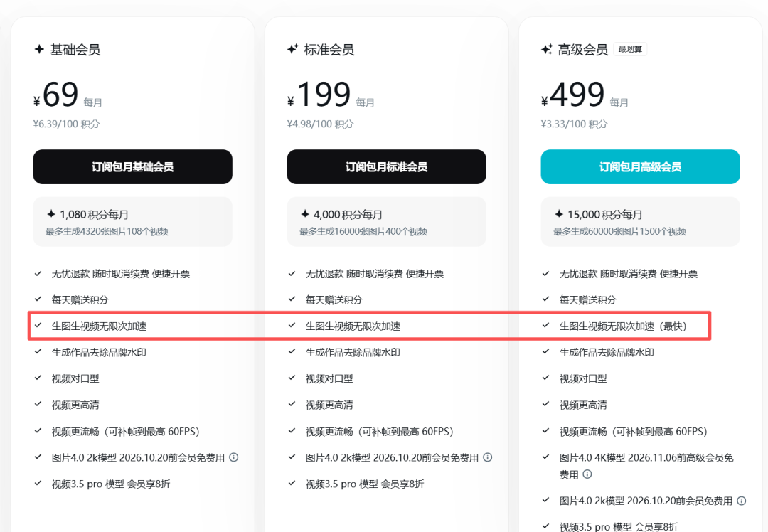Click info icon after 4K模型 高级会员免费用

point(587,474)
